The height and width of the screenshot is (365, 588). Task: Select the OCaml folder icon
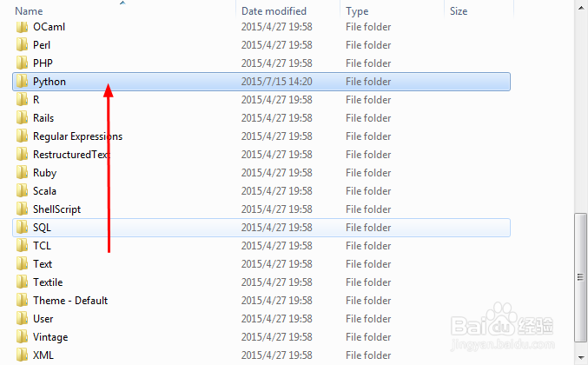pyautogui.click(x=22, y=27)
